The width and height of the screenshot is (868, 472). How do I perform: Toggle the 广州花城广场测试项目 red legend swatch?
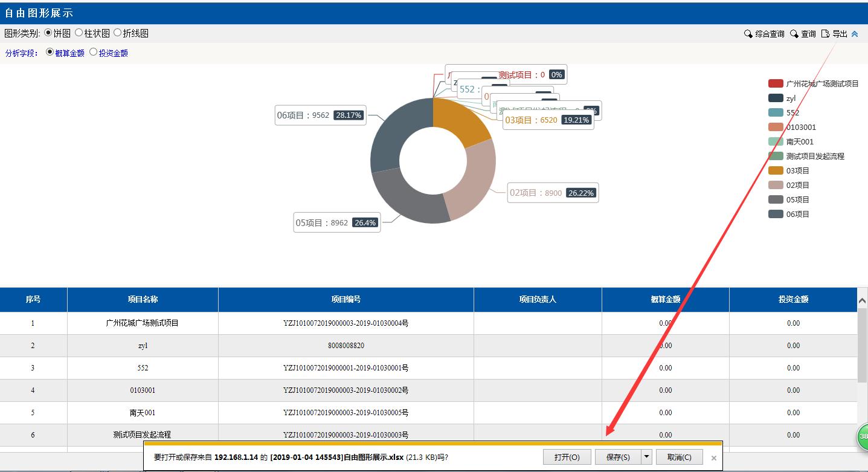(776, 83)
